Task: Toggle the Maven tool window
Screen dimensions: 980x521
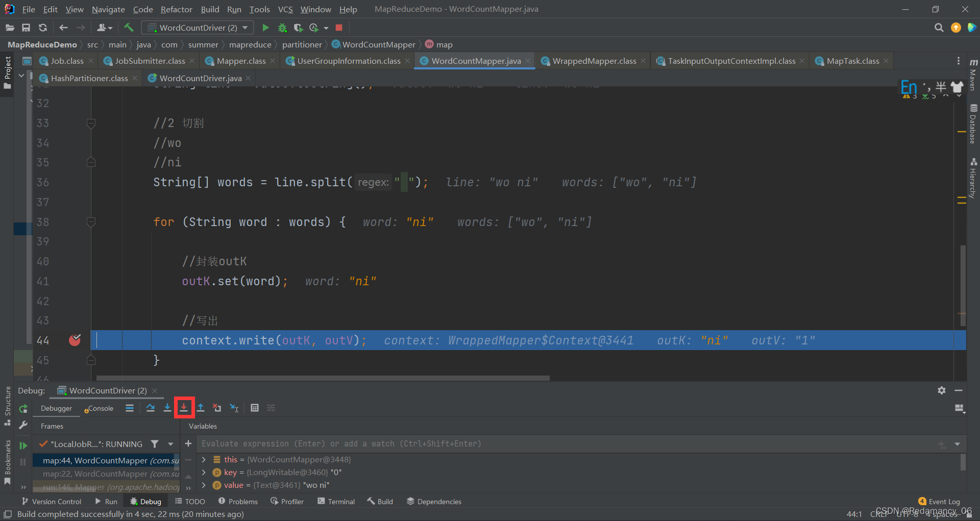Action: (973, 75)
